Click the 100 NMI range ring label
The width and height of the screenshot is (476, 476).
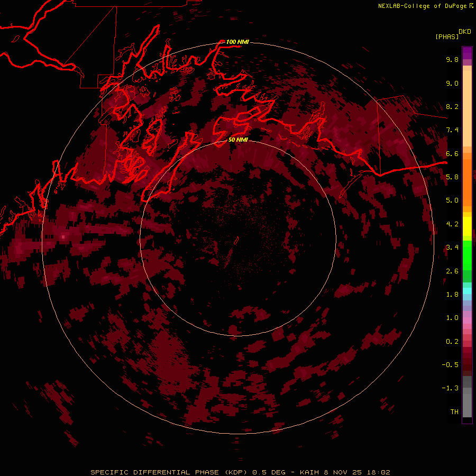237,42
